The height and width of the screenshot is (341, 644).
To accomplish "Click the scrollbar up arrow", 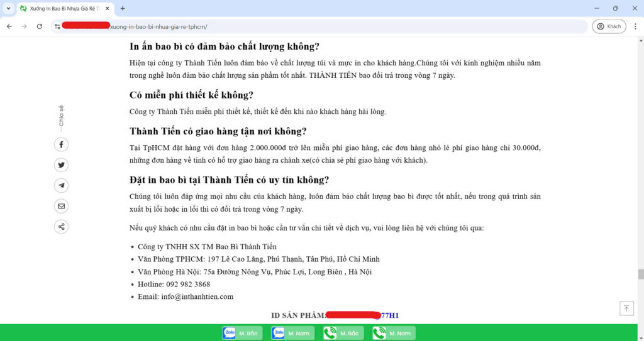I will [x=641, y=40].
